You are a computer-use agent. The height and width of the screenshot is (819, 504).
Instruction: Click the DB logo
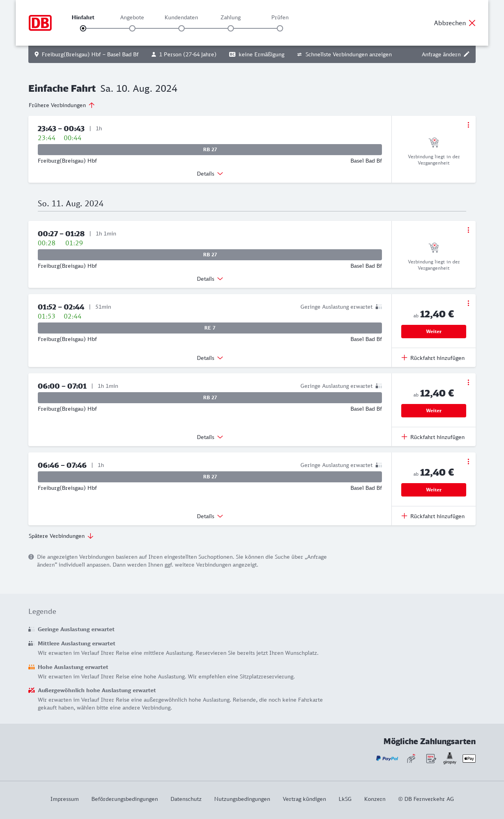(x=40, y=23)
